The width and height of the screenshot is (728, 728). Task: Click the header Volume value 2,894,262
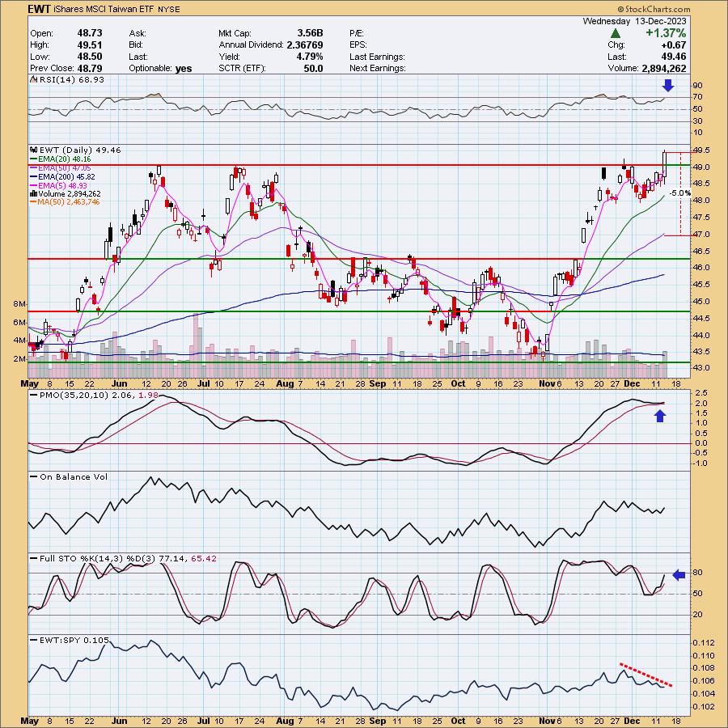coord(664,68)
